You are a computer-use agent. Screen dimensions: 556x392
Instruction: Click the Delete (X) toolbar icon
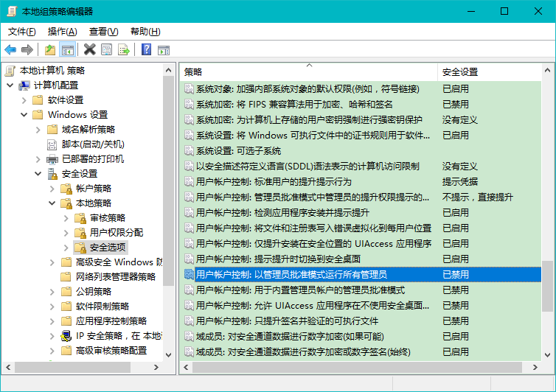tap(89, 49)
